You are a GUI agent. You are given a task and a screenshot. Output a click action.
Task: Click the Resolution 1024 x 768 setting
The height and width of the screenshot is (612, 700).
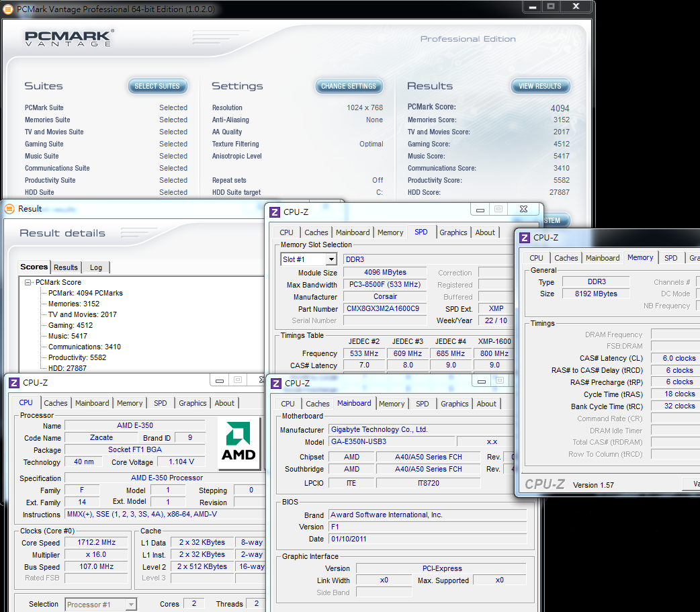(365, 107)
